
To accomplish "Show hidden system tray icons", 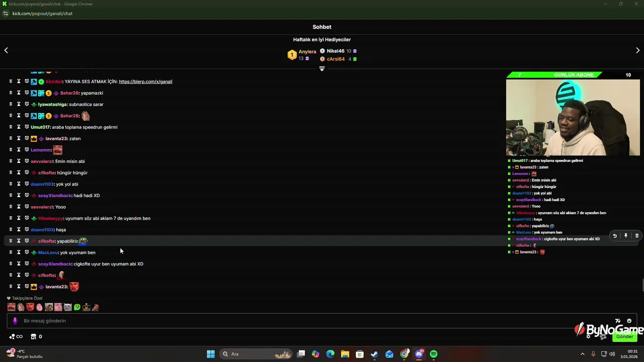I will [x=583, y=354].
